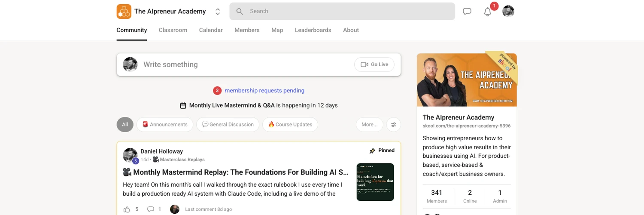The image size is (644, 215).
Task: Click the search magnifier icon
Action: (x=240, y=11)
